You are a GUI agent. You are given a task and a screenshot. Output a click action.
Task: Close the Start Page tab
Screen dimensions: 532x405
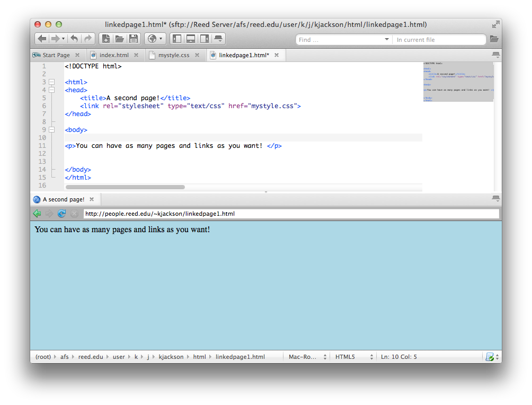[x=77, y=55]
